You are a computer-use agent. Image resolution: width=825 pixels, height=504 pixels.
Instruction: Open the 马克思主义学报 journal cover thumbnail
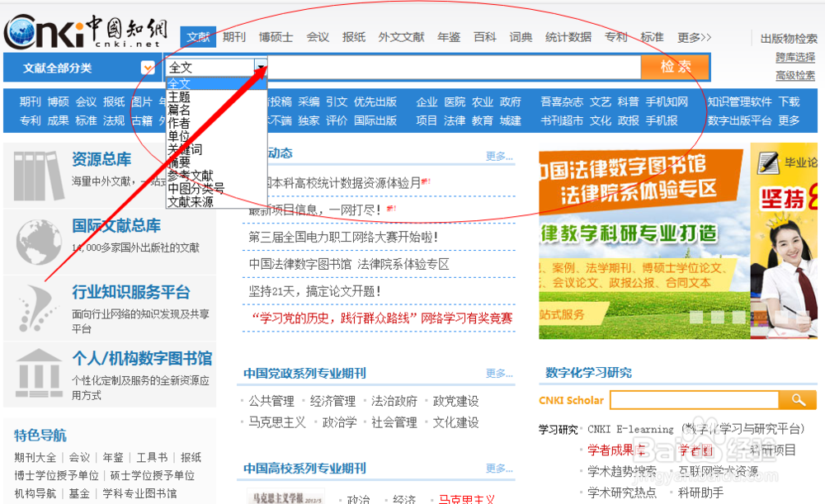[x=285, y=496]
